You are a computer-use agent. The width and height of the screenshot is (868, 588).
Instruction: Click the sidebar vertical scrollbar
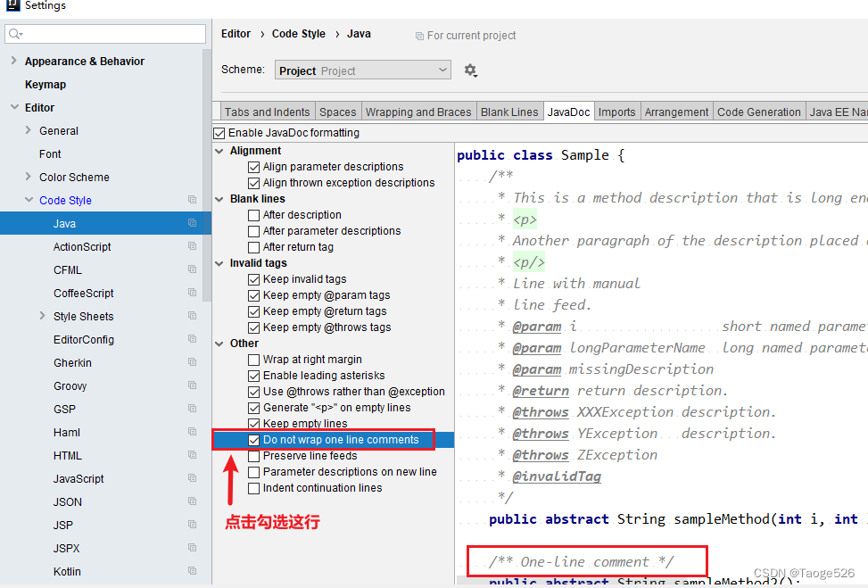207,174
